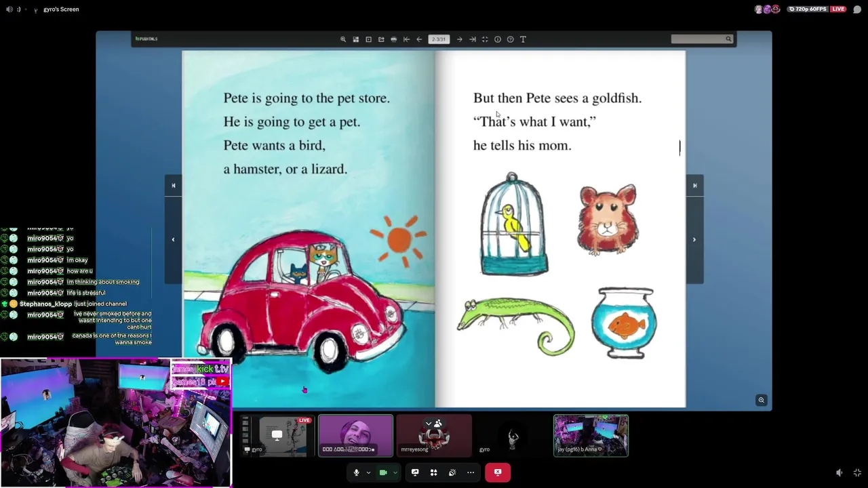Toggle fullscreen icon at bottom-right corner
The height and width of the screenshot is (488, 868).
[x=857, y=473]
